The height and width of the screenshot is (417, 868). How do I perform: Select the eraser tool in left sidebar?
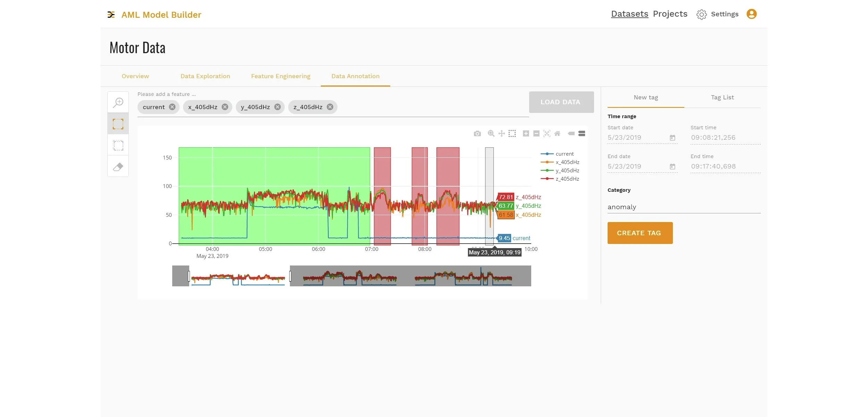pos(118,167)
